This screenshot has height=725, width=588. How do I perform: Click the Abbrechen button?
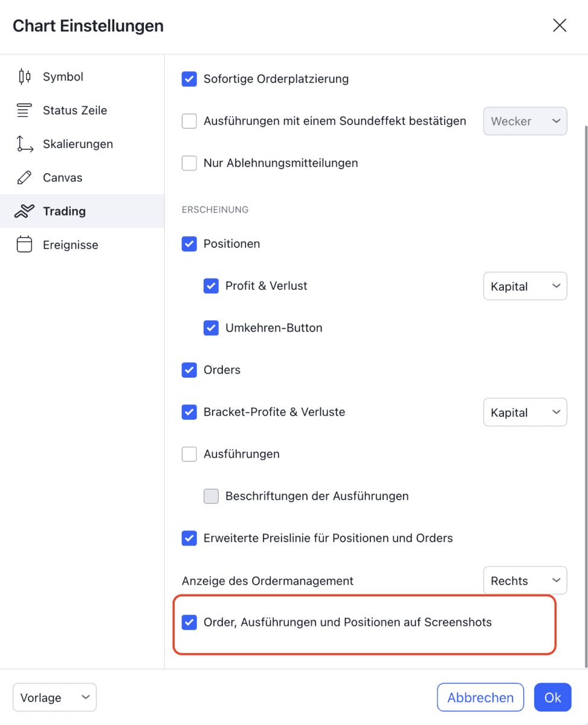click(x=480, y=697)
